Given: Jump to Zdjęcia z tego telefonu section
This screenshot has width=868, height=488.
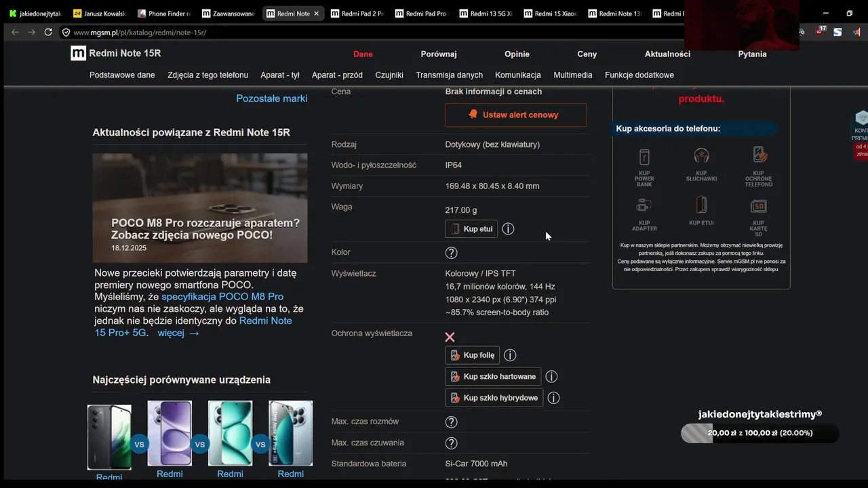Looking at the screenshot, I should [x=208, y=75].
